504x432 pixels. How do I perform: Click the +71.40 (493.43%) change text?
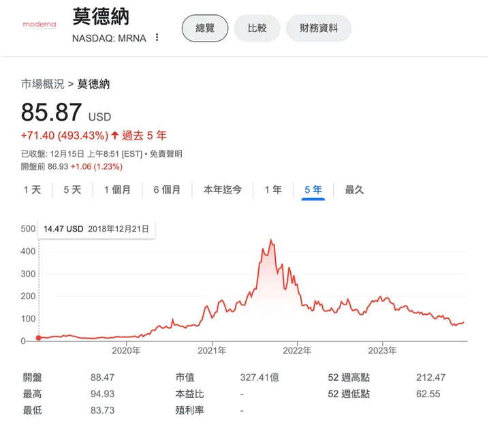[65, 136]
